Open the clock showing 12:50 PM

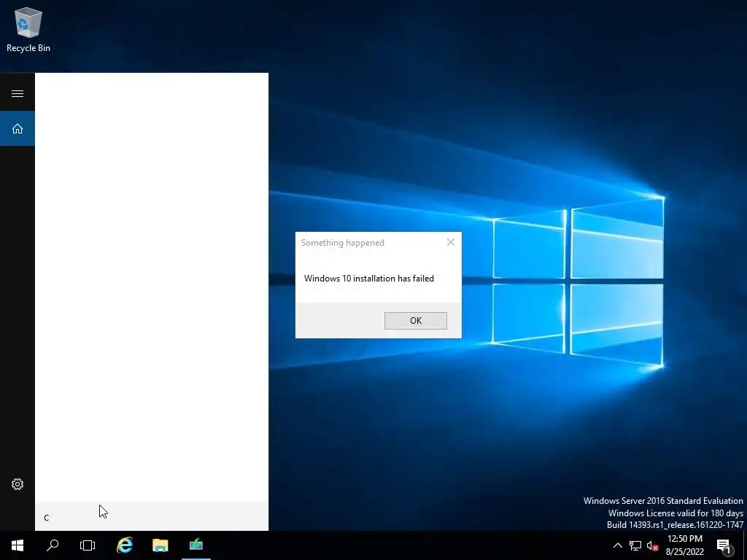click(684, 545)
